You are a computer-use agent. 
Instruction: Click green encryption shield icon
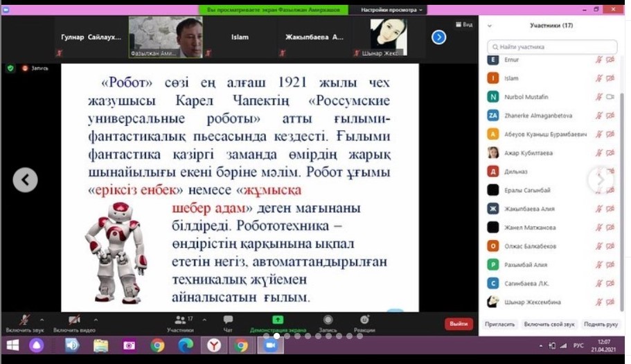point(10,69)
